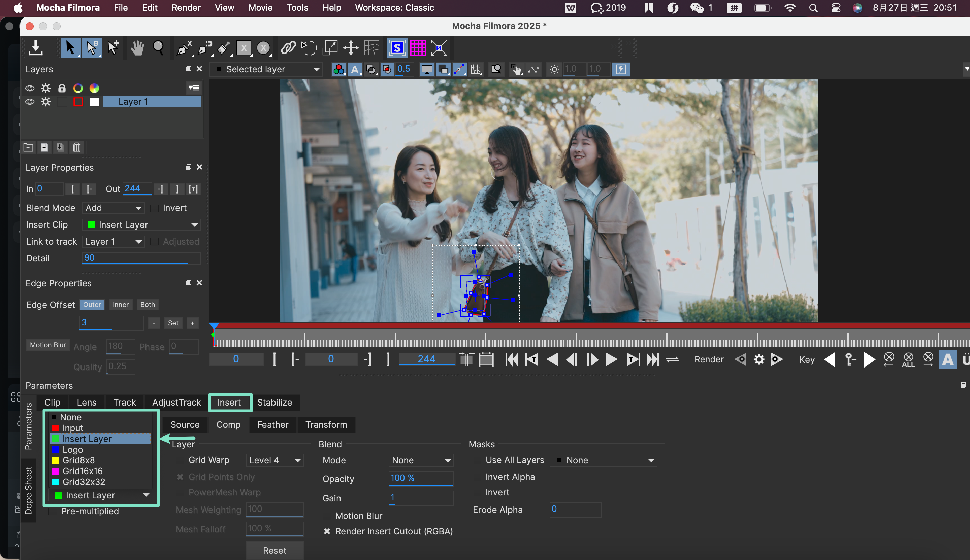The height and width of the screenshot is (560, 970).
Task: Open the Blend Mode None dropdown
Action: [421, 460]
